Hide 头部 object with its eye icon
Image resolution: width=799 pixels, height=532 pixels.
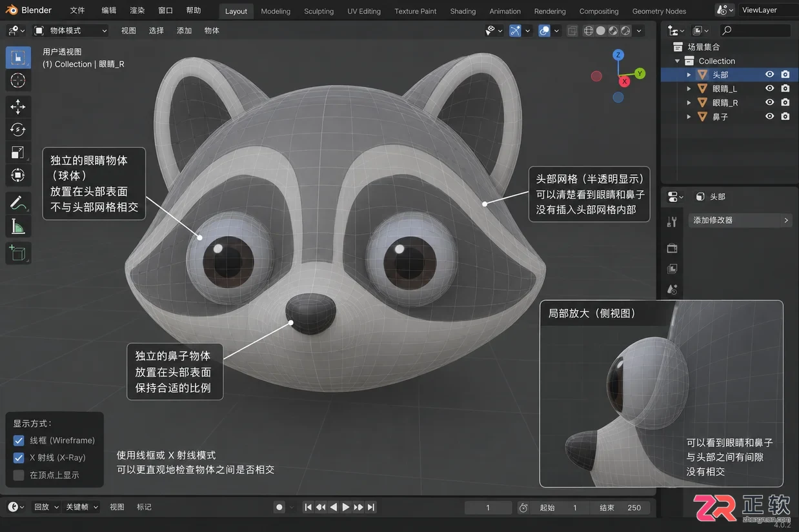pos(769,75)
